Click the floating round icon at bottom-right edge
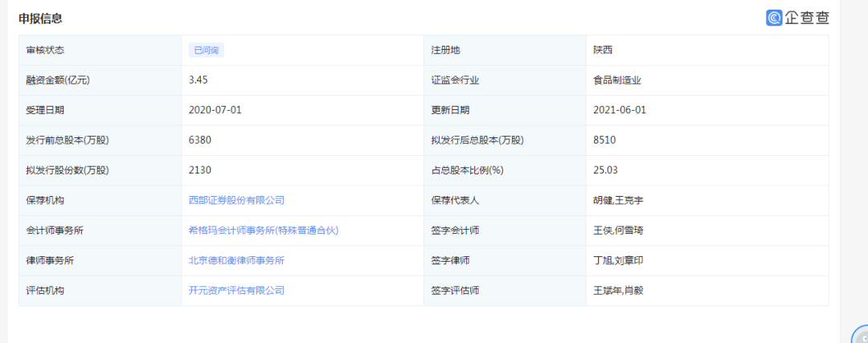This screenshot has width=868, height=343. (x=861, y=336)
